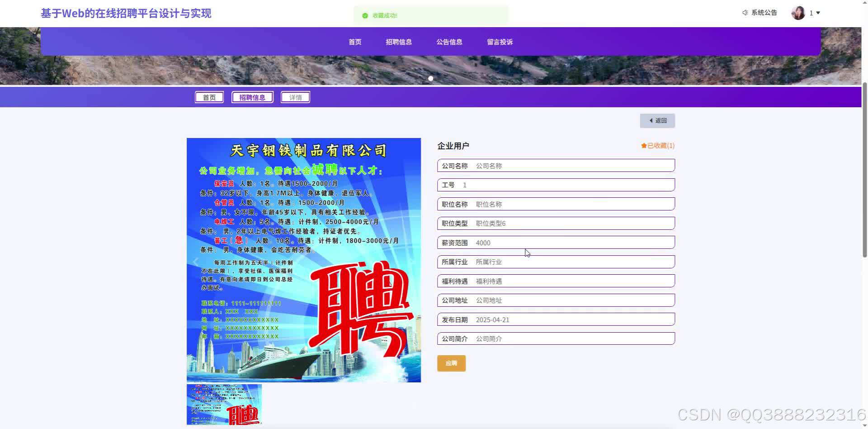Click the green checkmark icon in 收藏成功 toast
Viewport: 868px width, 429px height.
click(x=364, y=15)
